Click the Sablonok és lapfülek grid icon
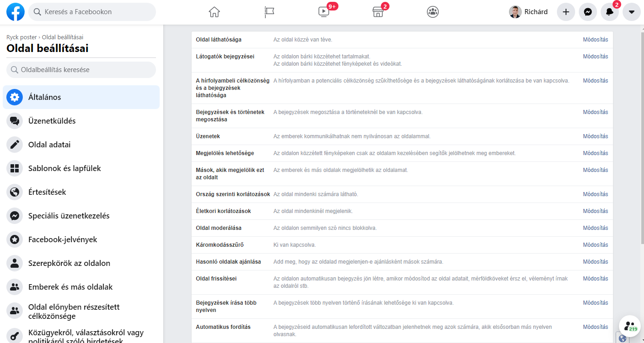Viewport: 644px width, 343px height. pos(15,168)
